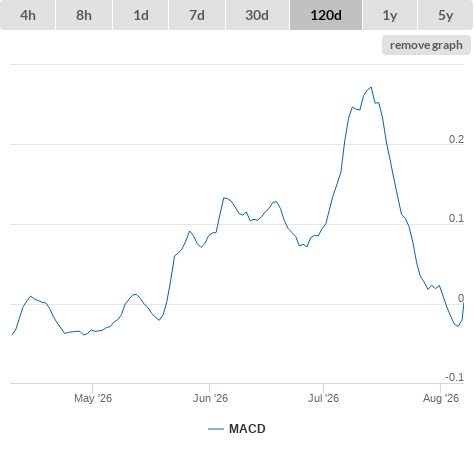Click the MACD legend line swatch

[216, 429]
